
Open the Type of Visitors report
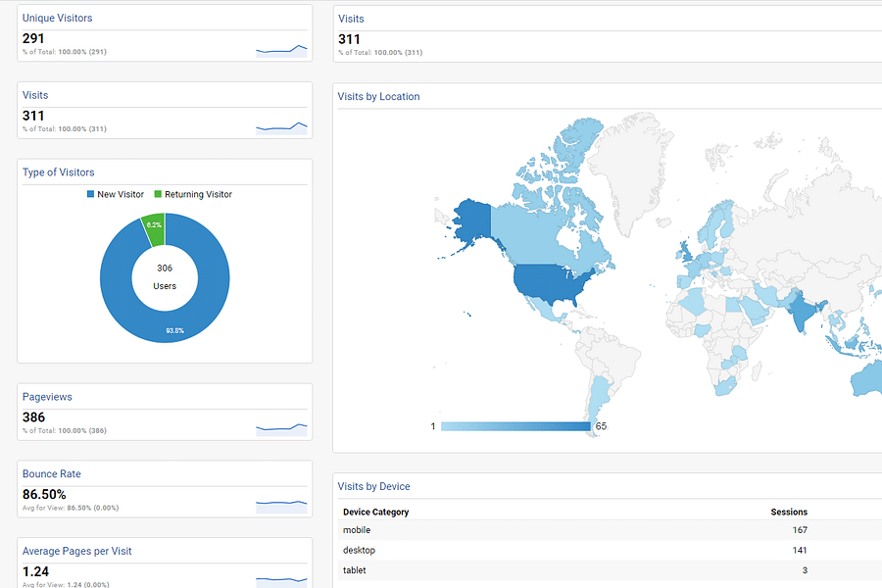58,171
